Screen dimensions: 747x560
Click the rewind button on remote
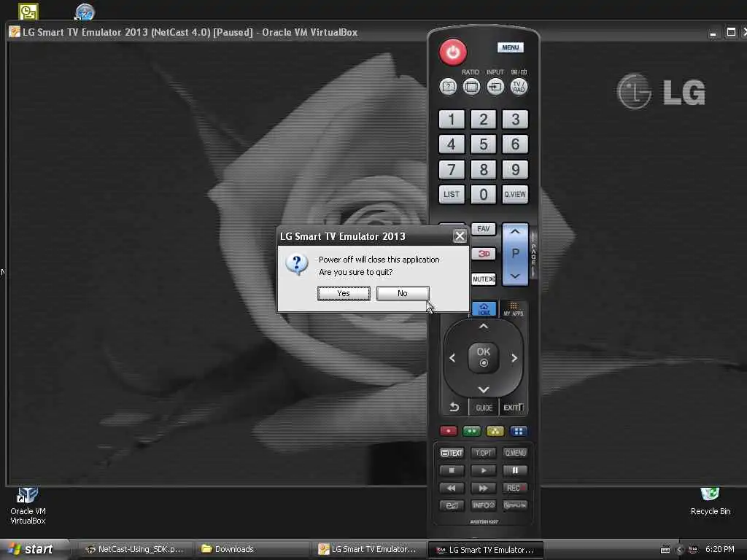pos(452,488)
